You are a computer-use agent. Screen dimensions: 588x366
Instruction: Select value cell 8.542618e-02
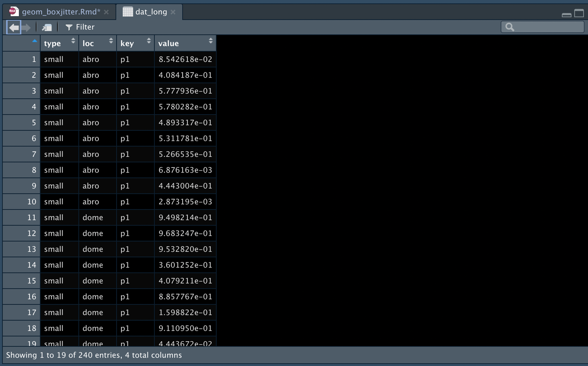click(185, 59)
